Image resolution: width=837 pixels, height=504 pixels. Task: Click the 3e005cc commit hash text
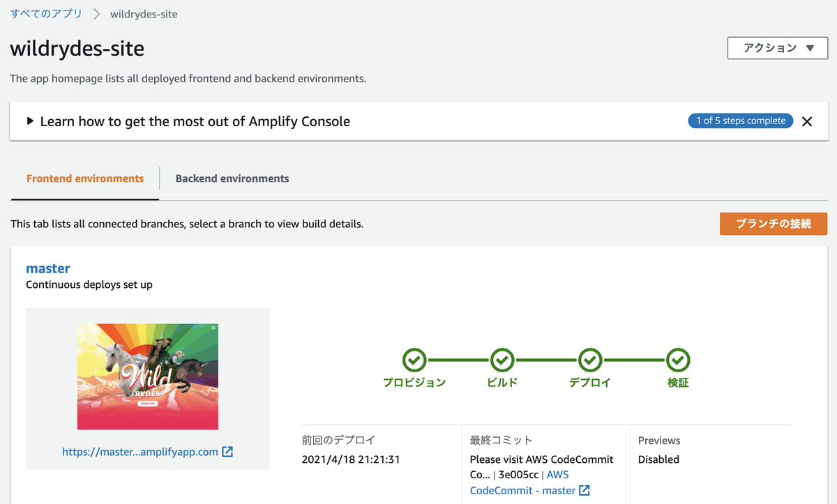(518, 475)
